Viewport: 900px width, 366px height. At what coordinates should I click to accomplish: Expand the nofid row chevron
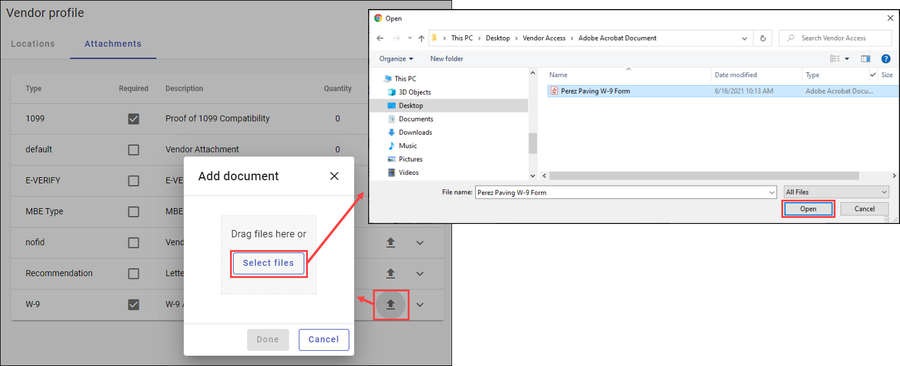420,243
